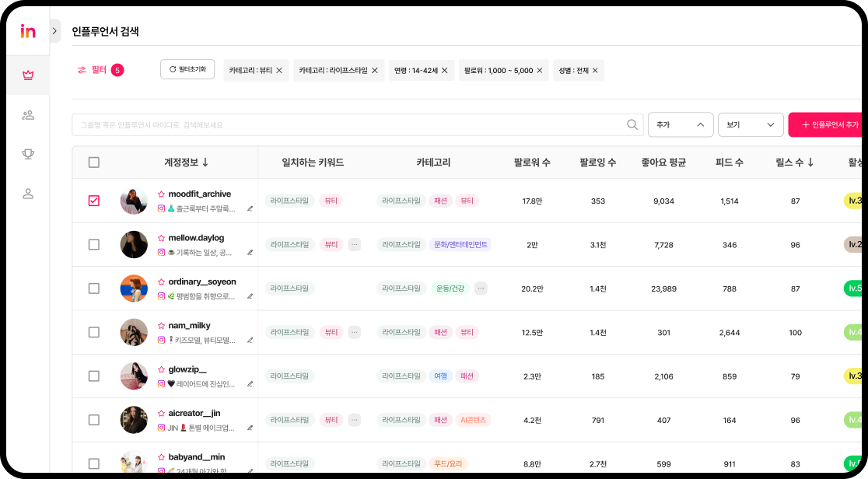Sort by the 릴스 수 column header
Screen dimensions: 868x479
point(794,163)
